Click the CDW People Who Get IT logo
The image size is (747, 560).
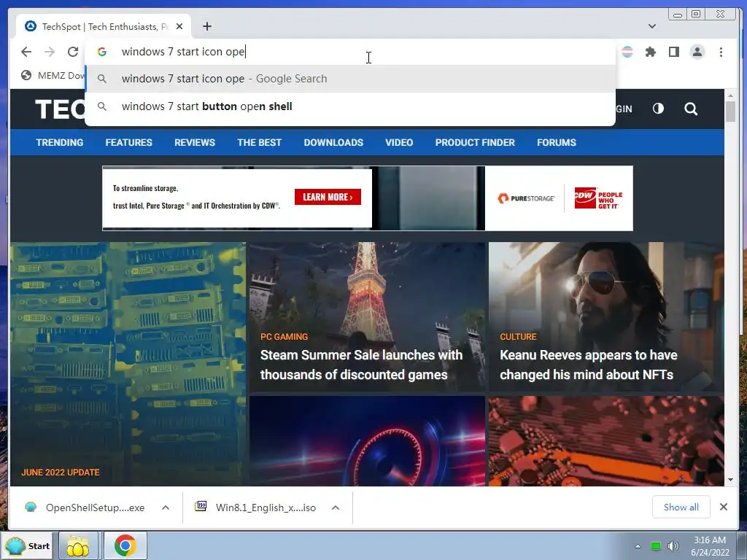pyautogui.click(x=598, y=198)
